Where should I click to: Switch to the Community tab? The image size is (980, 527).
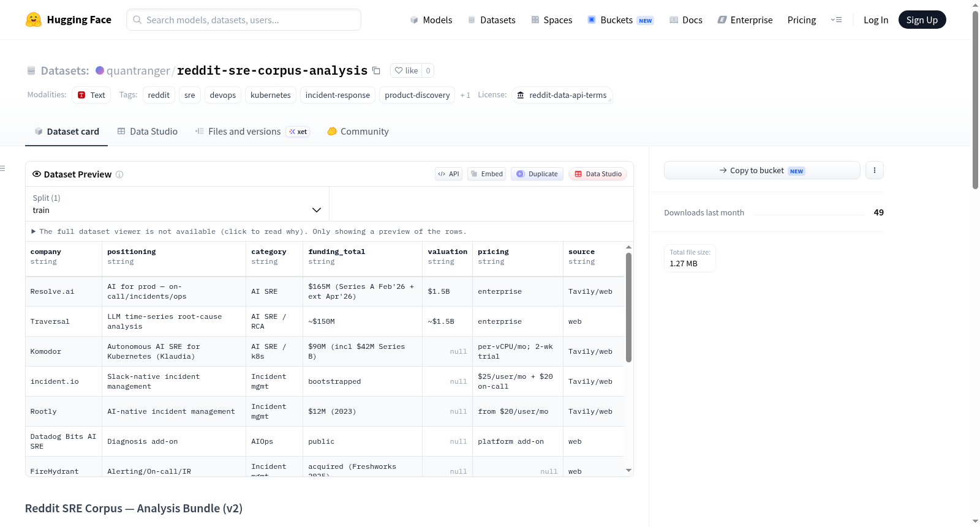coord(358,131)
